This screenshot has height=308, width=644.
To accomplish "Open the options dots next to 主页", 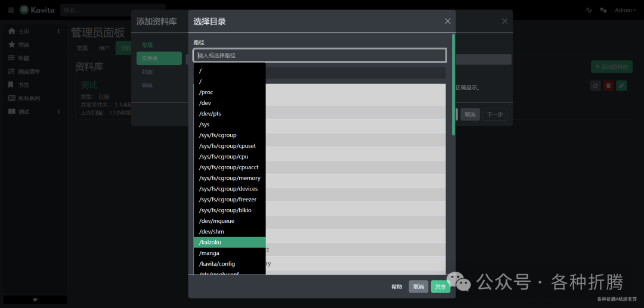I will [x=58, y=31].
